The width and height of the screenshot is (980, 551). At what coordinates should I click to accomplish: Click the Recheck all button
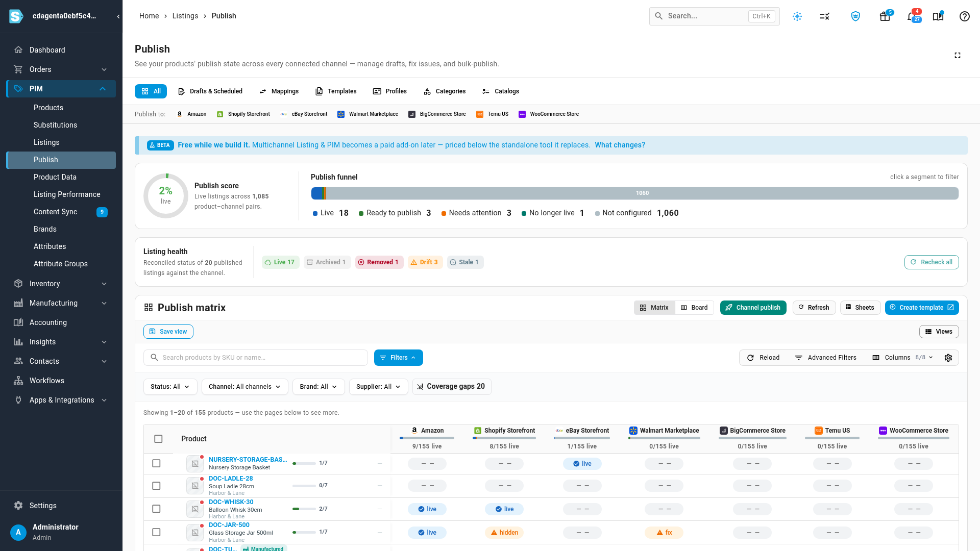pos(932,262)
